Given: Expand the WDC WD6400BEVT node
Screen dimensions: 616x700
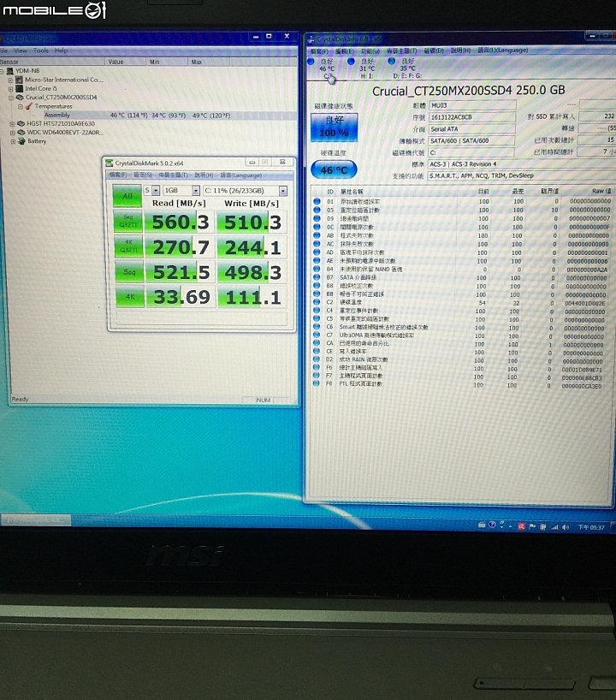Looking at the screenshot, I should [13, 133].
